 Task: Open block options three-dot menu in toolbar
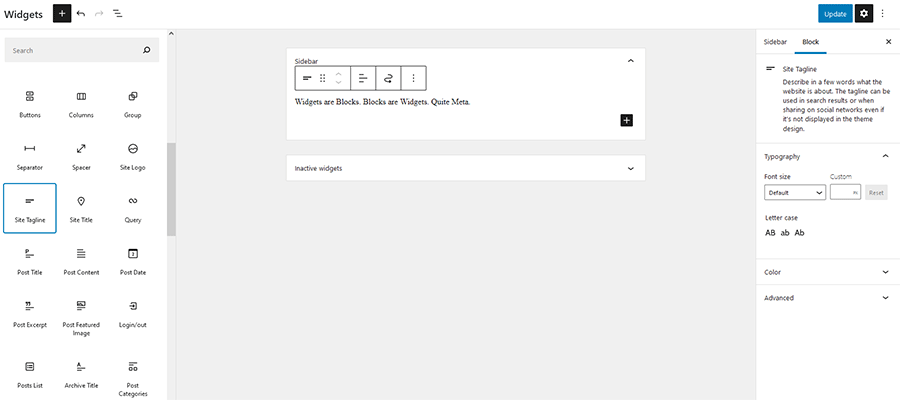414,78
